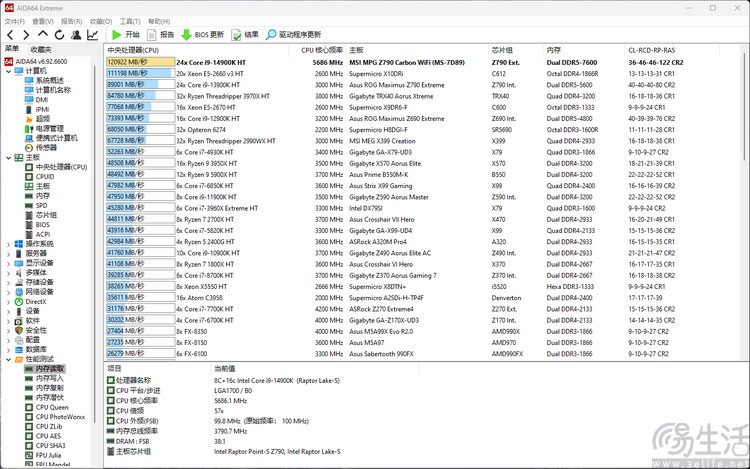Open the 电源管理 item
Image resolution: width=750 pixels, height=469 pixels.
pos(44,128)
